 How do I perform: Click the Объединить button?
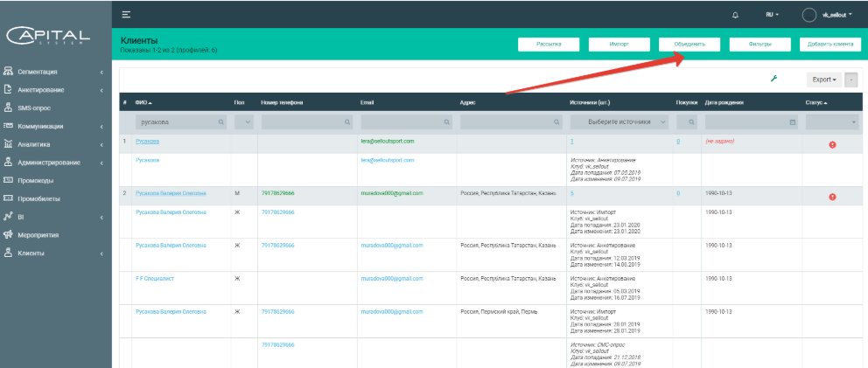coord(689,43)
